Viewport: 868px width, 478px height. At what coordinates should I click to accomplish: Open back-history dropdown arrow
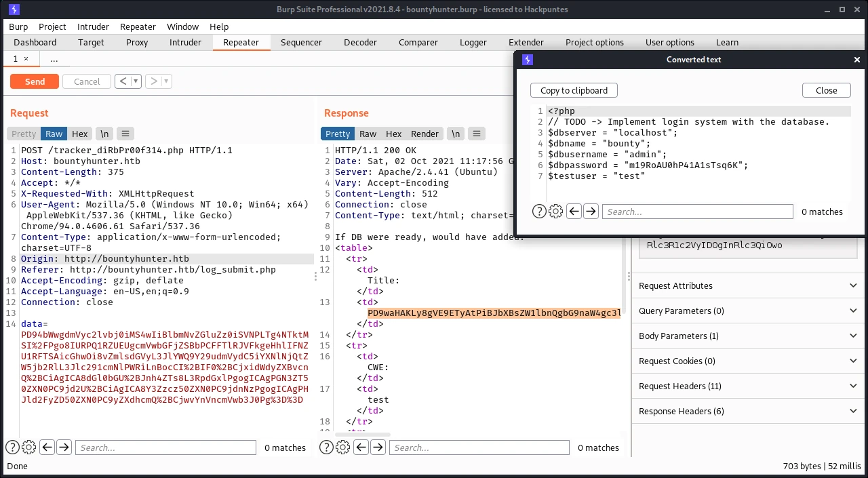(x=136, y=81)
